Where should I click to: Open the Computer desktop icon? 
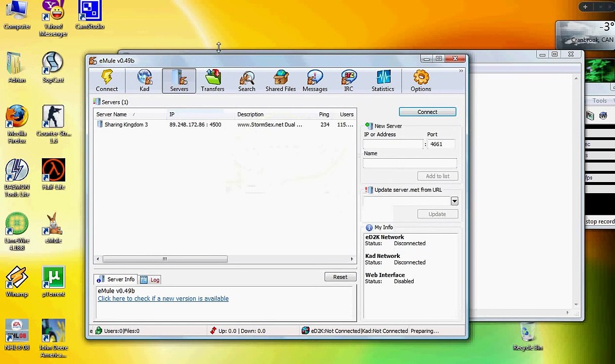17,15
